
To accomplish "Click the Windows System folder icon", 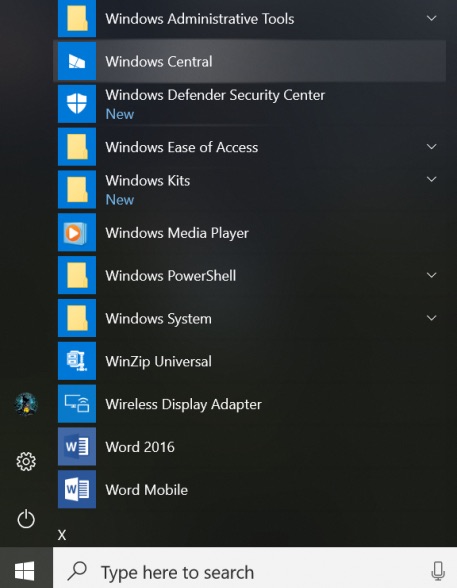I will click(77, 318).
